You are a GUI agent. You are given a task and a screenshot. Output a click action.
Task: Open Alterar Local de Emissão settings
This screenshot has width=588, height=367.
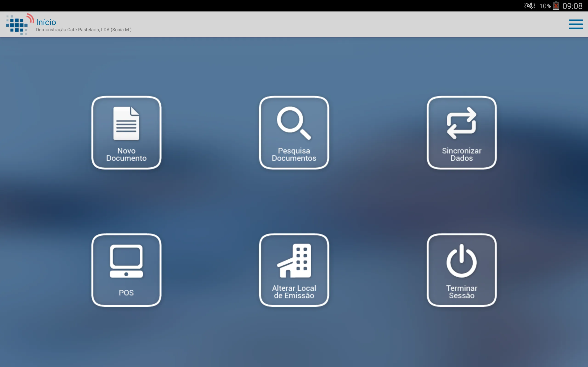[x=294, y=270]
